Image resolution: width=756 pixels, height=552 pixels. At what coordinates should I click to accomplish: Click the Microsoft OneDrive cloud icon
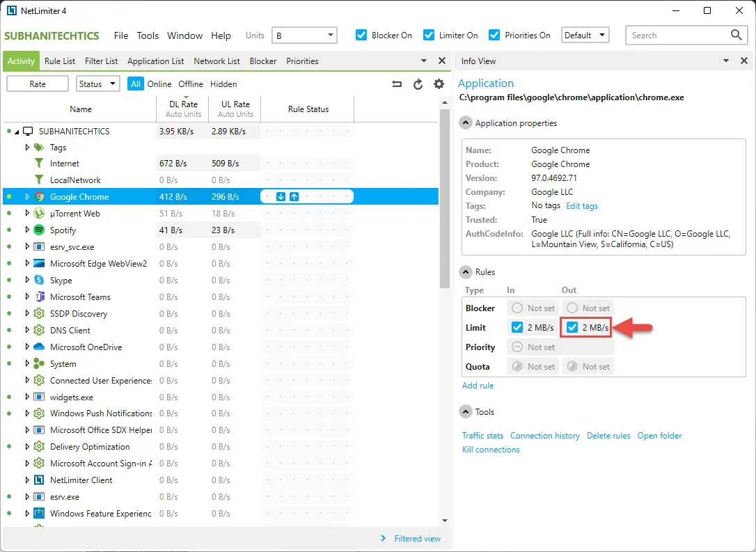point(39,347)
